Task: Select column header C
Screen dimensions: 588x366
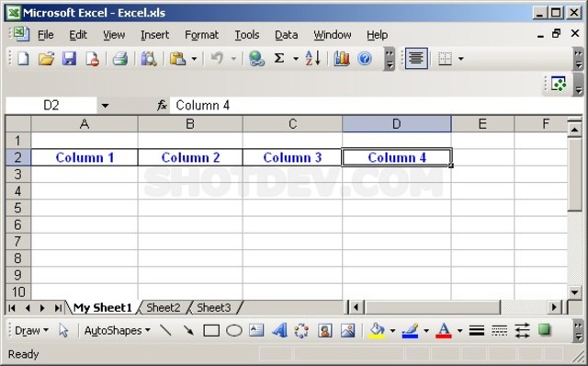Action: (x=292, y=124)
